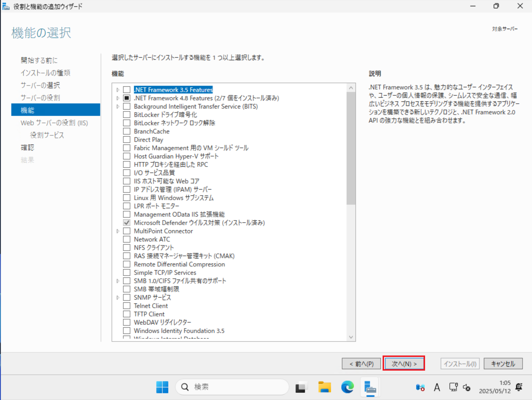Open the notification center bell icon
This screenshot has height=400, width=532.
(x=519, y=387)
